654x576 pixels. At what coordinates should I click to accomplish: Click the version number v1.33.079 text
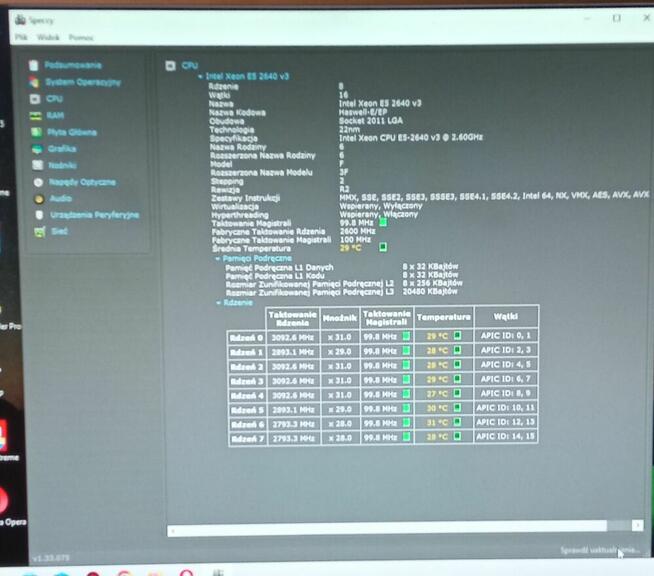pyautogui.click(x=51, y=558)
